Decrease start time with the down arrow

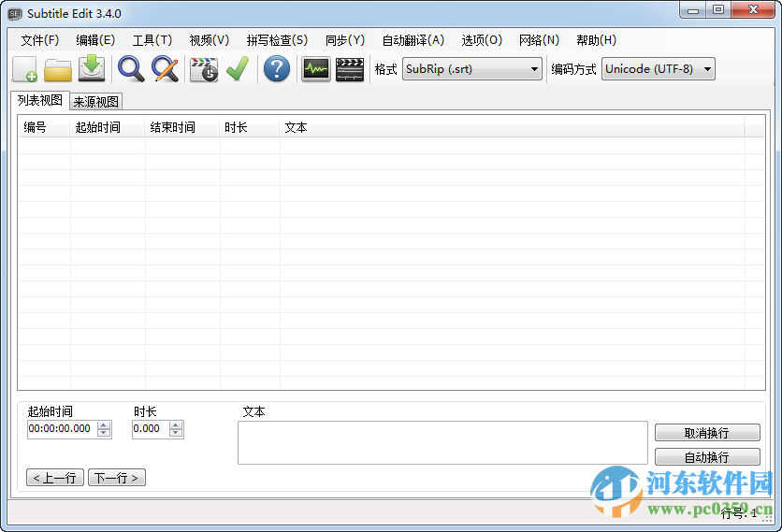coord(104,433)
